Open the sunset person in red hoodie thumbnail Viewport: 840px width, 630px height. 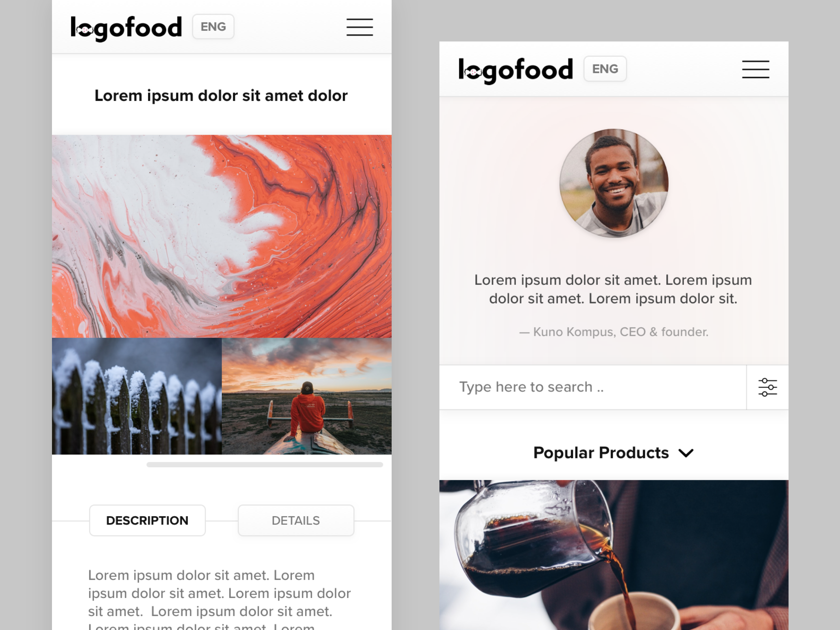coord(307,396)
